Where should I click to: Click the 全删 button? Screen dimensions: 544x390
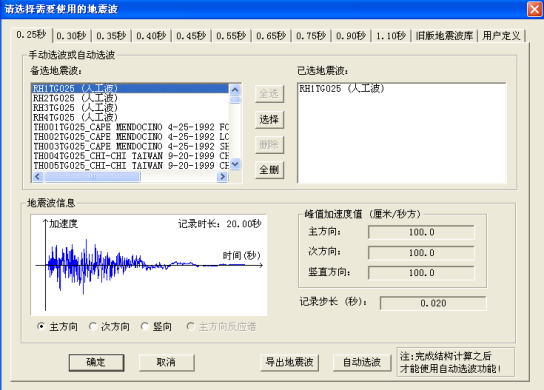point(269,170)
